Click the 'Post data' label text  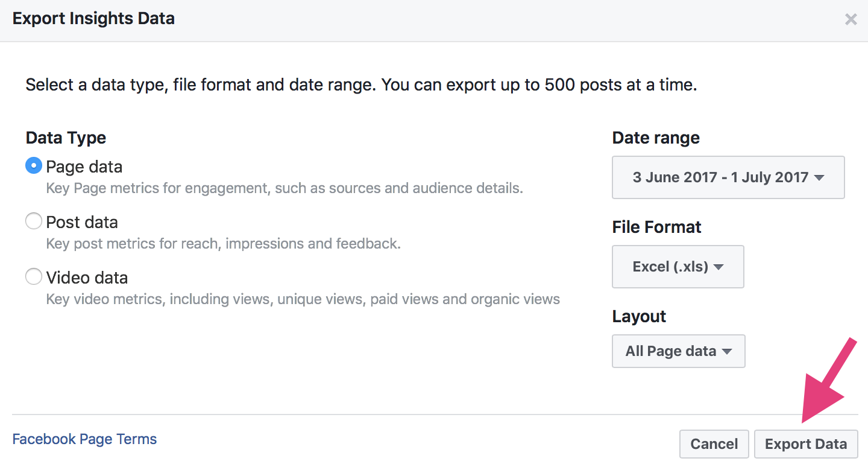pos(82,222)
